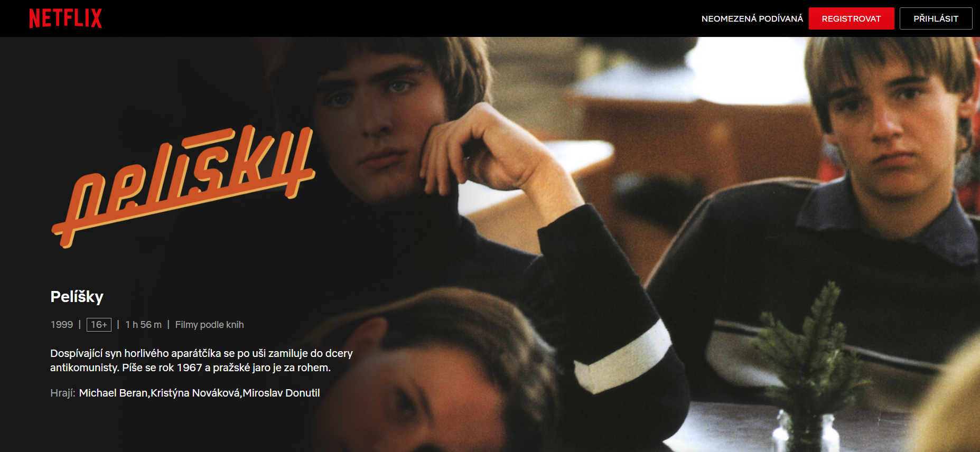This screenshot has height=452, width=980.
Task: Click the Netflix logo
Action: click(x=66, y=18)
